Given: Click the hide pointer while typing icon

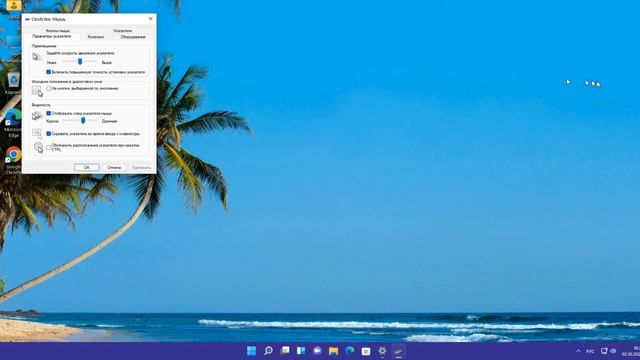Looking at the screenshot, I should tap(37, 133).
